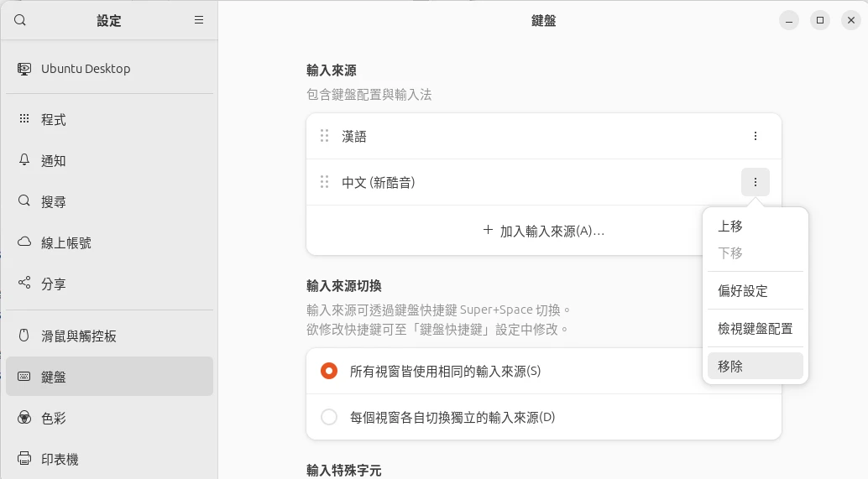Click the 程式 apps grid icon
Screen dimensions: 868x479
point(24,119)
